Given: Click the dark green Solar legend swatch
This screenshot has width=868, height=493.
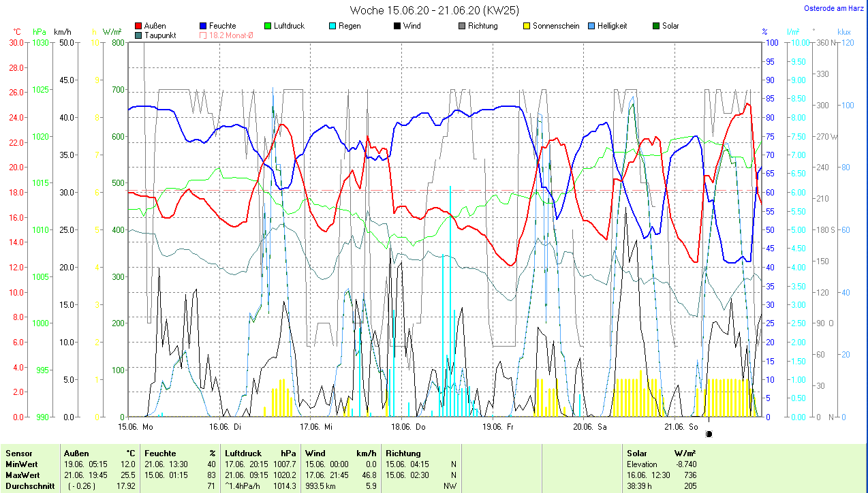Looking at the screenshot, I should click(x=656, y=27).
